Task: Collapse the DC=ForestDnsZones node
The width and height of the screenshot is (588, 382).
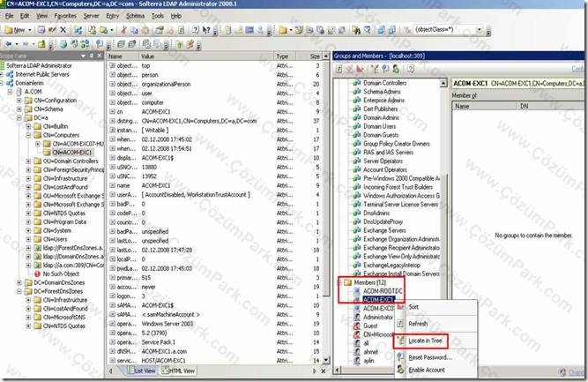Action: click(19, 291)
